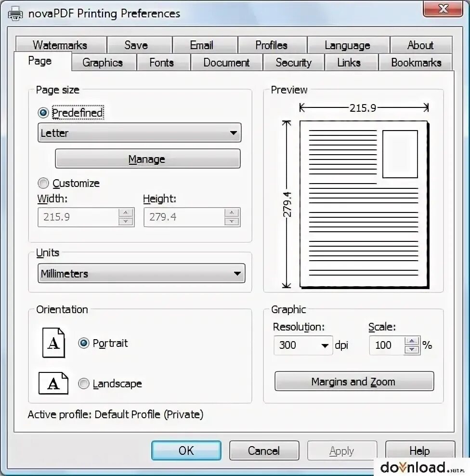The image size is (470, 476).
Task: Click the Apply button
Action: coord(342,450)
